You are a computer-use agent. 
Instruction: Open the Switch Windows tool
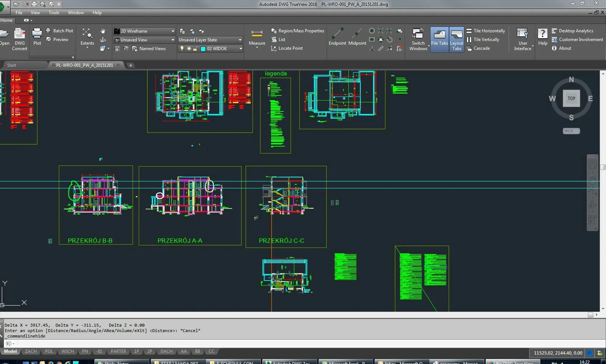tap(418, 39)
